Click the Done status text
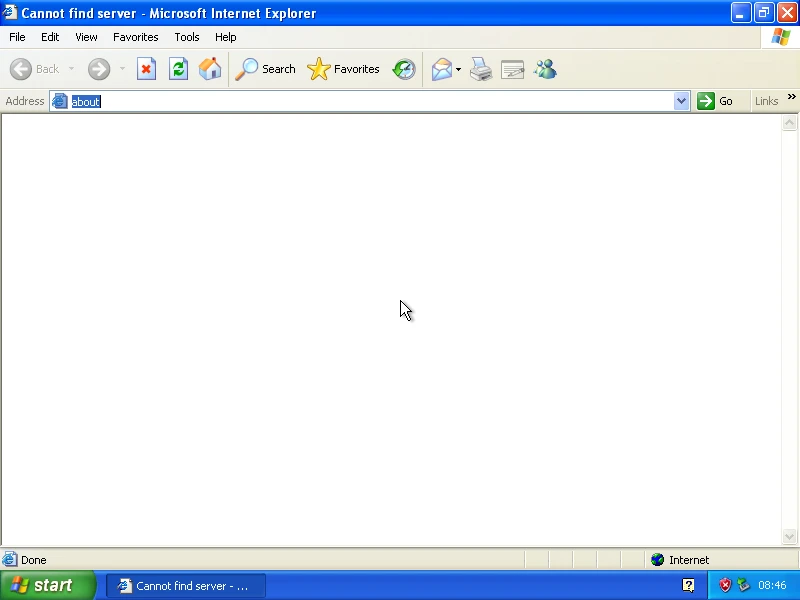The image size is (800, 600). [34, 560]
